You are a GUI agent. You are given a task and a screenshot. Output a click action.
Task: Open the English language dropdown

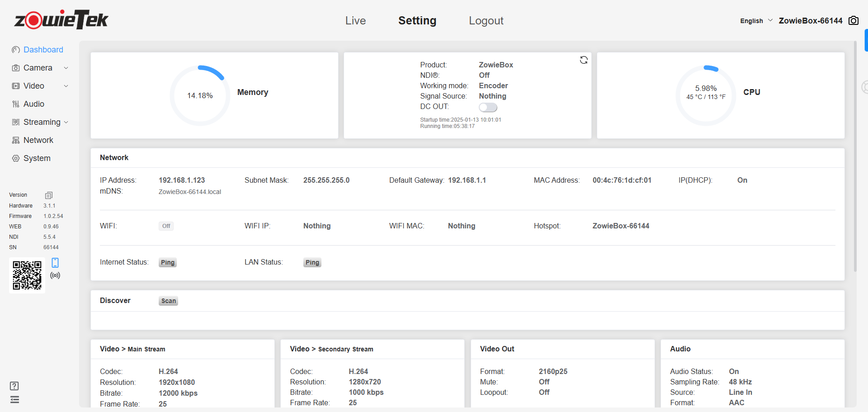[x=756, y=21]
